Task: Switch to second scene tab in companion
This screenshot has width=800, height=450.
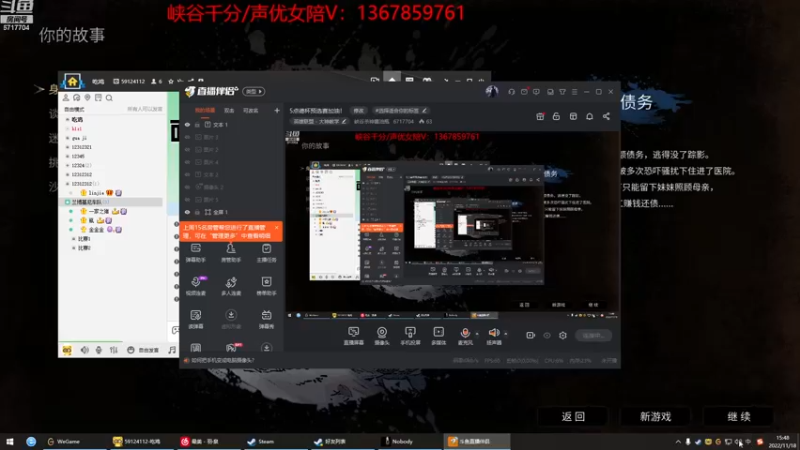Action: click(229, 110)
